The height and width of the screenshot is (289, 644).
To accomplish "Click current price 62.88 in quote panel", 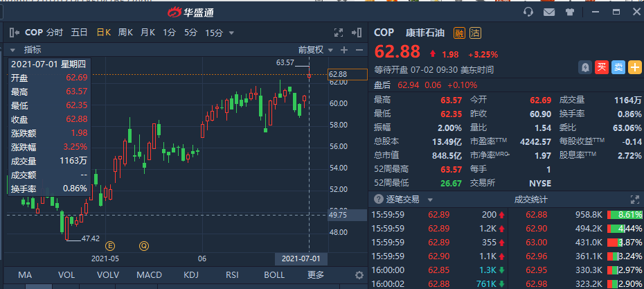I will [397, 52].
